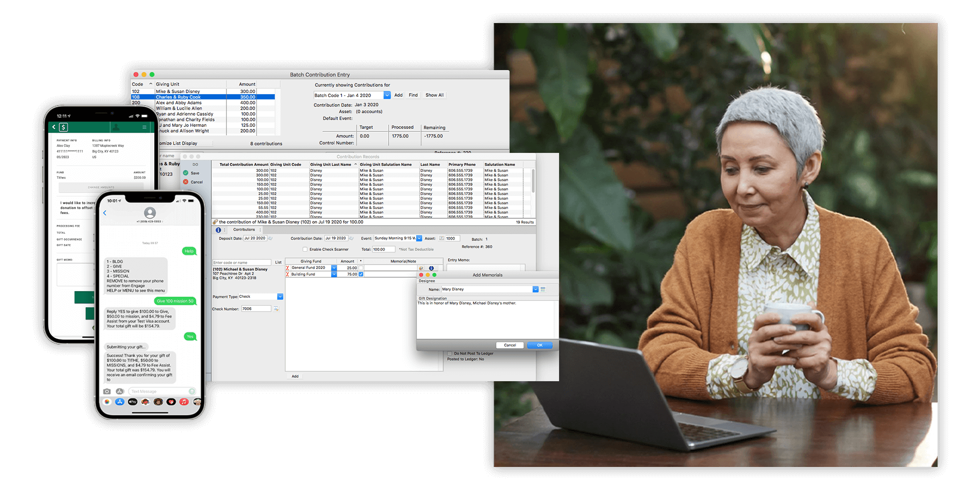The height and width of the screenshot is (490, 980).
Task: Uncheck the box in Building Fund row
Action: click(361, 274)
